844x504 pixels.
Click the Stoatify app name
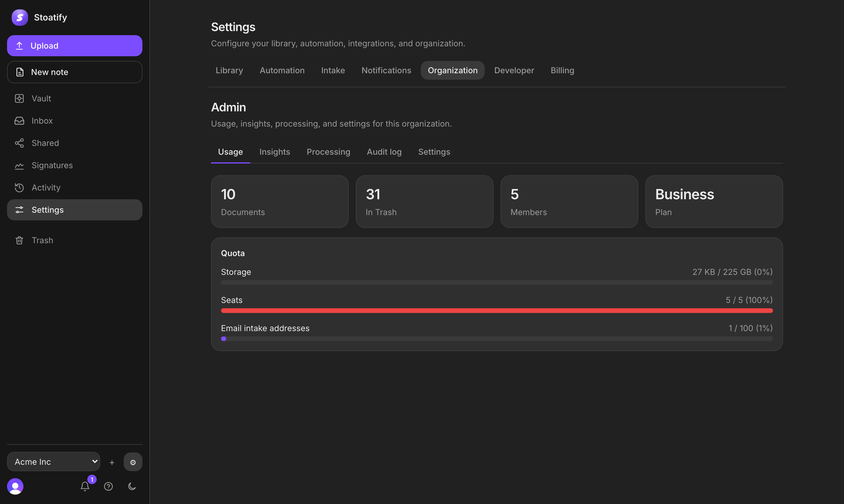click(x=50, y=17)
